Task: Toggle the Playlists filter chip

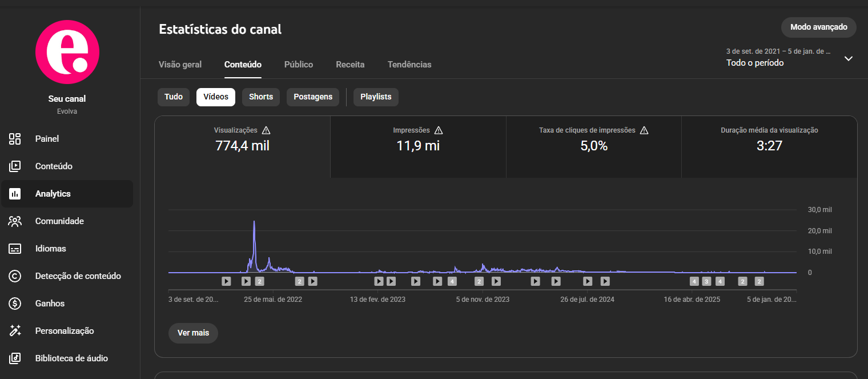Action: [x=376, y=97]
